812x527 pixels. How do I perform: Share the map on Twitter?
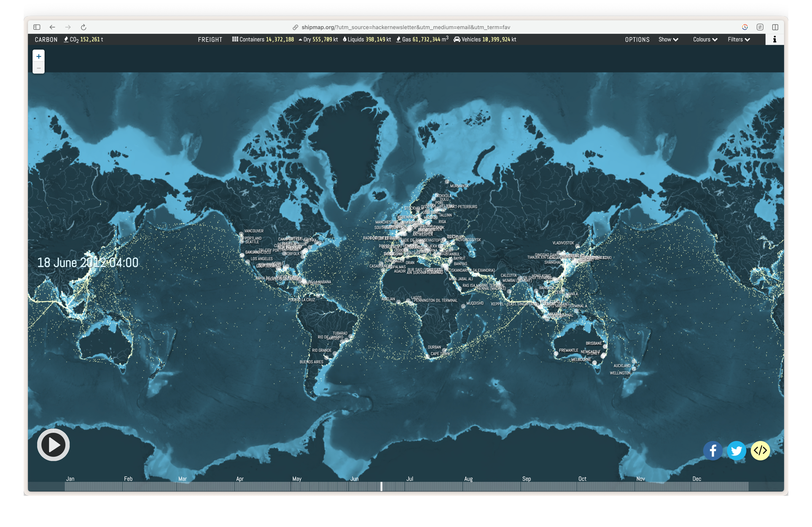click(737, 450)
